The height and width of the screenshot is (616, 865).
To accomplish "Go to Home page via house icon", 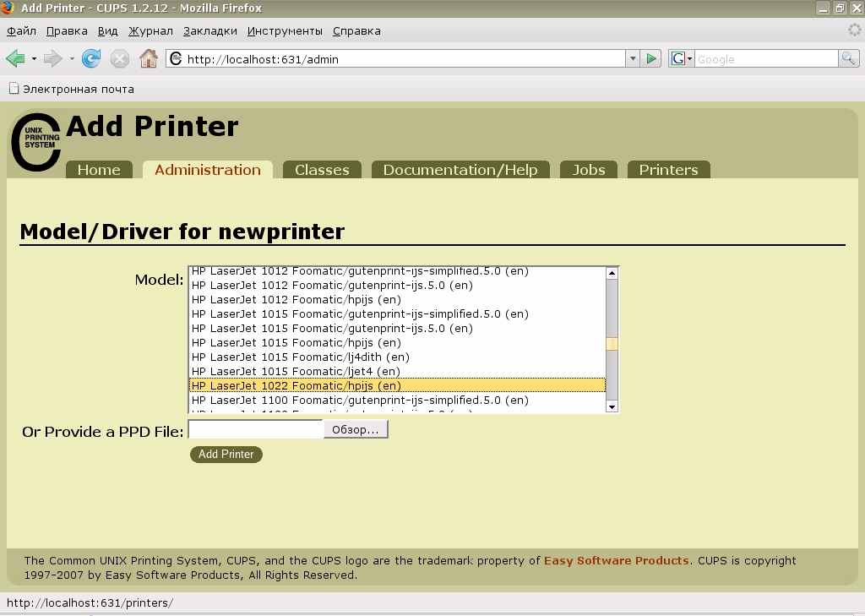I will (149, 58).
